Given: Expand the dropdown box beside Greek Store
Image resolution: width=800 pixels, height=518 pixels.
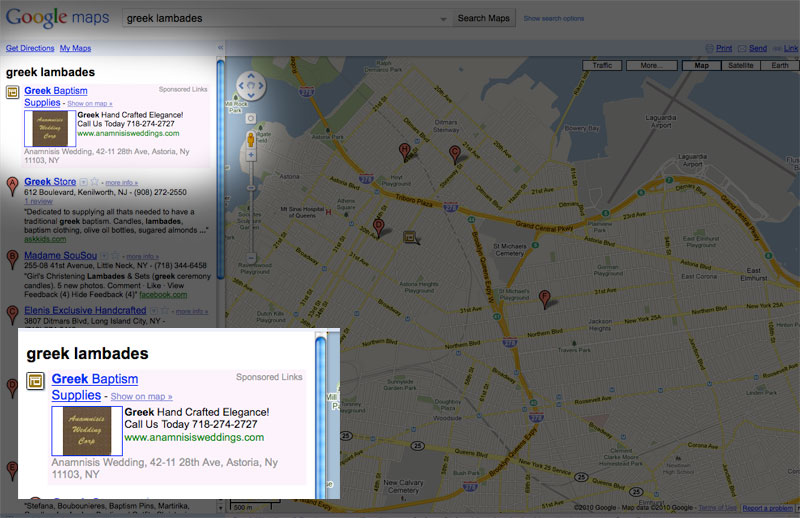Looking at the screenshot, I should (84, 182).
